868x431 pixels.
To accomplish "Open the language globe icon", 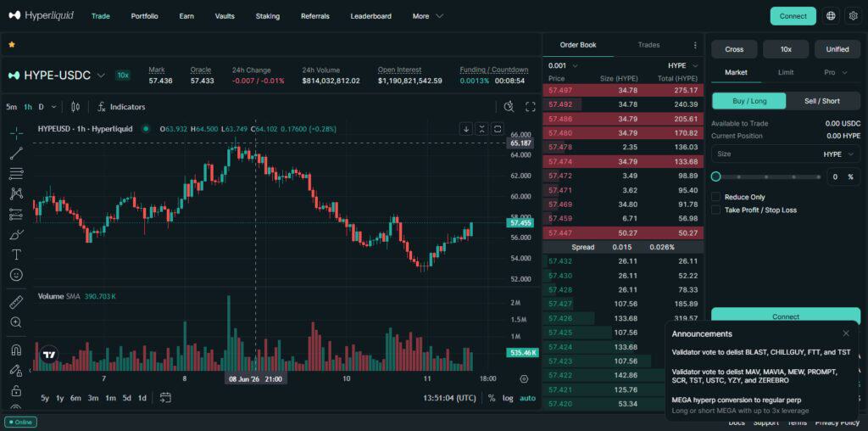I will (x=831, y=16).
